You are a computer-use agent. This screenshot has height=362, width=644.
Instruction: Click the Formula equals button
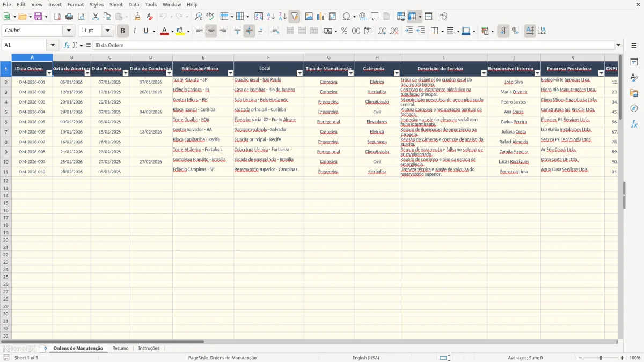pyautogui.click(x=89, y=45)
